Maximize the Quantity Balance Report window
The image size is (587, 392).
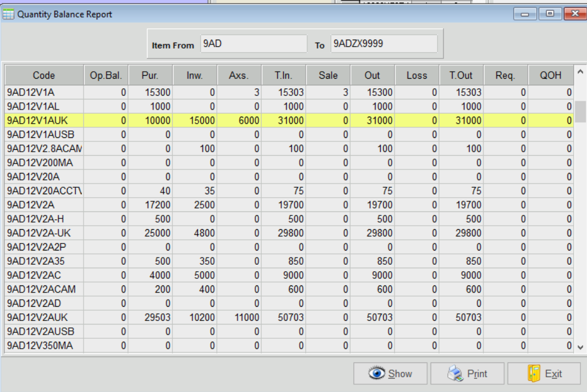click(x=550, y=14)
